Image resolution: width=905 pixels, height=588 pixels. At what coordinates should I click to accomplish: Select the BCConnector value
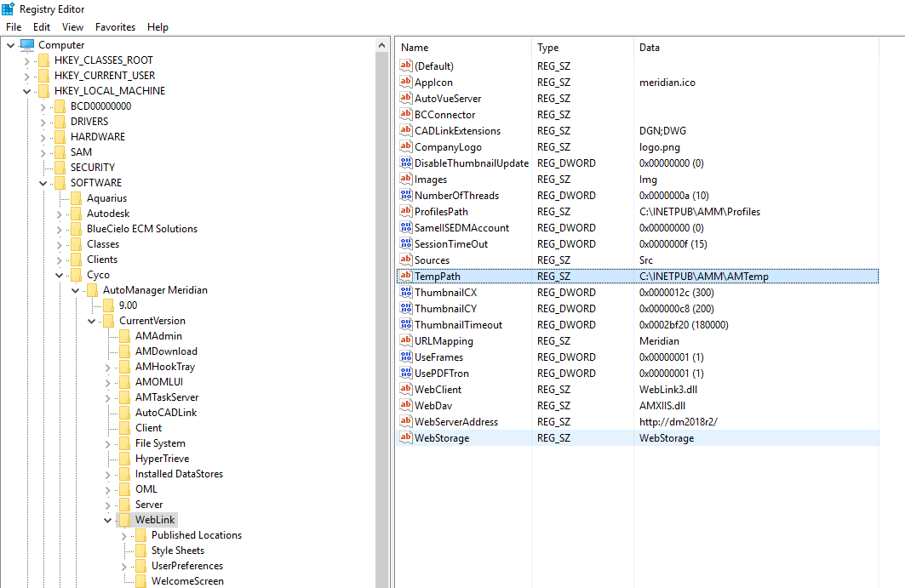point(445,115)
